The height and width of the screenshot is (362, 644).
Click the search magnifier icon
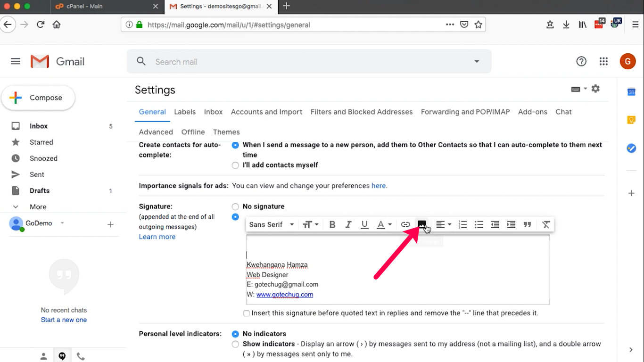pyautogui.click(x=141, y=61)
